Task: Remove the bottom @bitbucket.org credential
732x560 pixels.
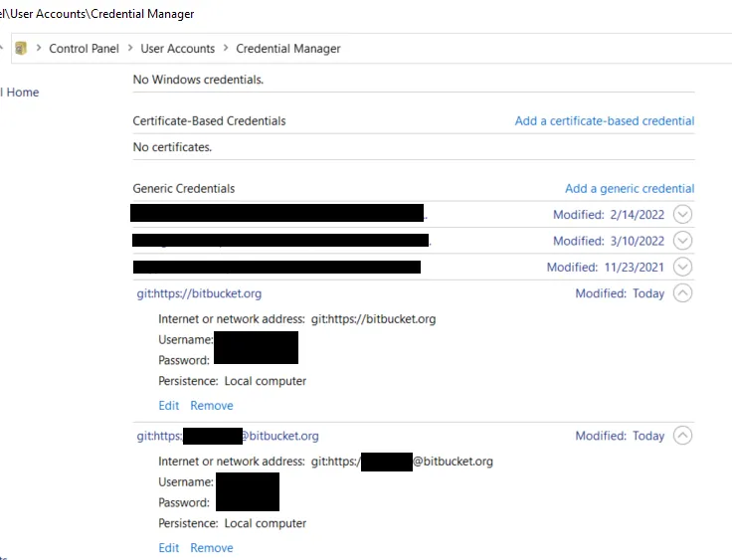Action: [x=212, y=548]
